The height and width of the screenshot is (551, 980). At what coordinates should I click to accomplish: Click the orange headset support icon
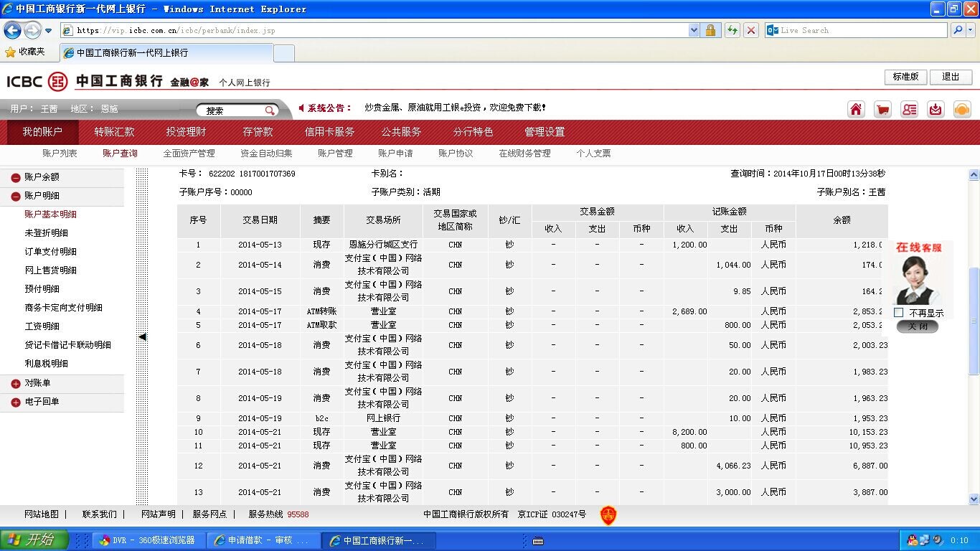[962, 109]
